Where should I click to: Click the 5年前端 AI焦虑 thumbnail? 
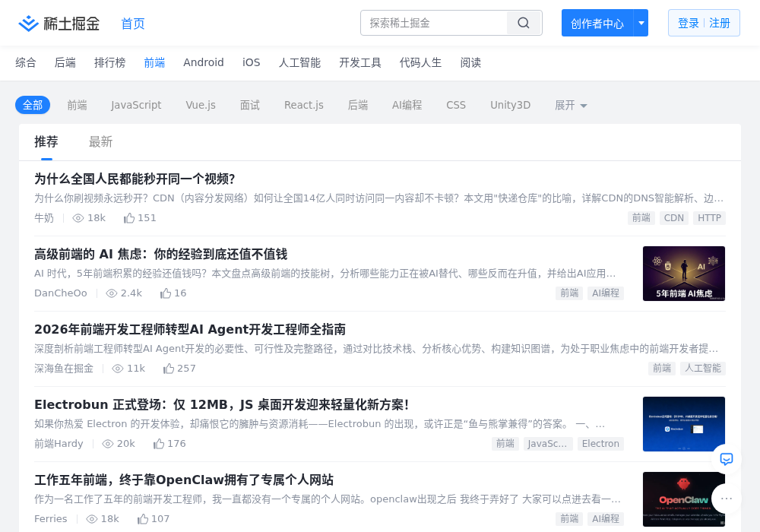pyautogui.click(x=684, y=274)
